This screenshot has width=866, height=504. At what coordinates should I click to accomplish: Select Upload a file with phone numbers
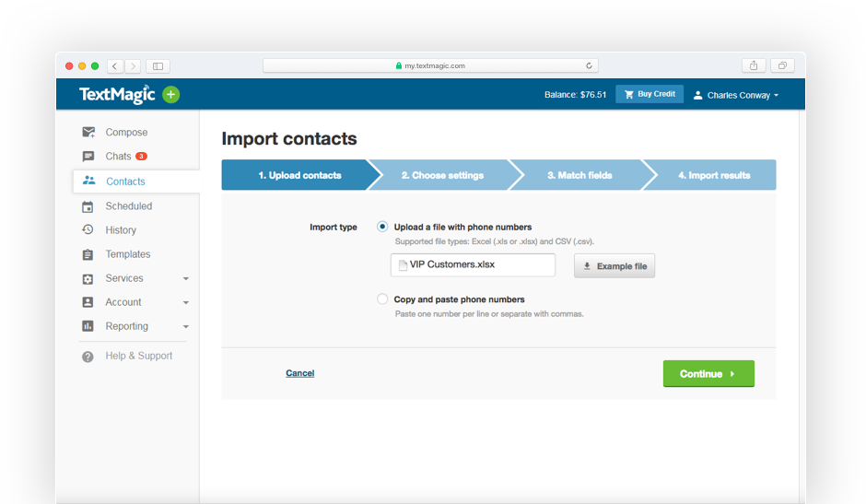(382, 227)
